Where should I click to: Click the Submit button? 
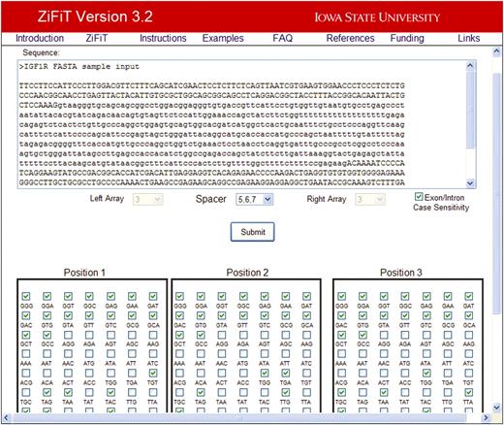(x=253, y=232)
